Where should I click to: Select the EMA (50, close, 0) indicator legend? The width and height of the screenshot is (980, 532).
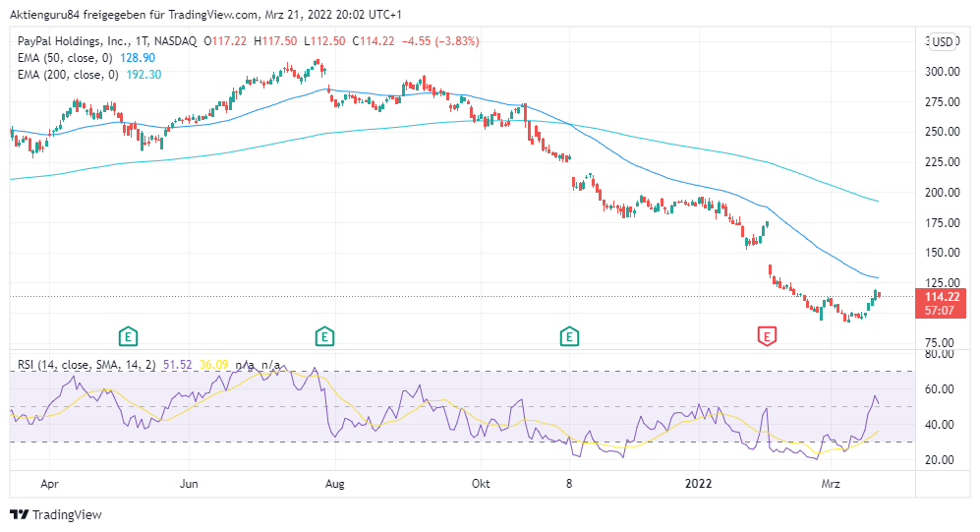[65, 58]
